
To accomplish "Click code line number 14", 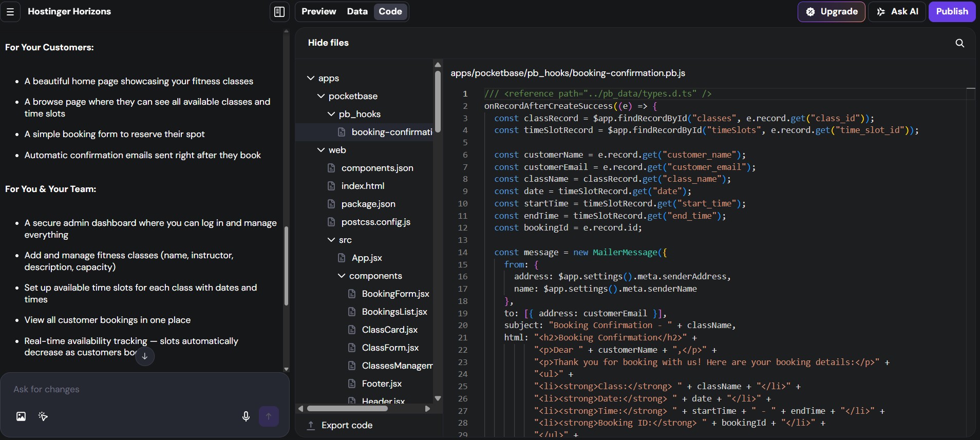I will point(463,252).
